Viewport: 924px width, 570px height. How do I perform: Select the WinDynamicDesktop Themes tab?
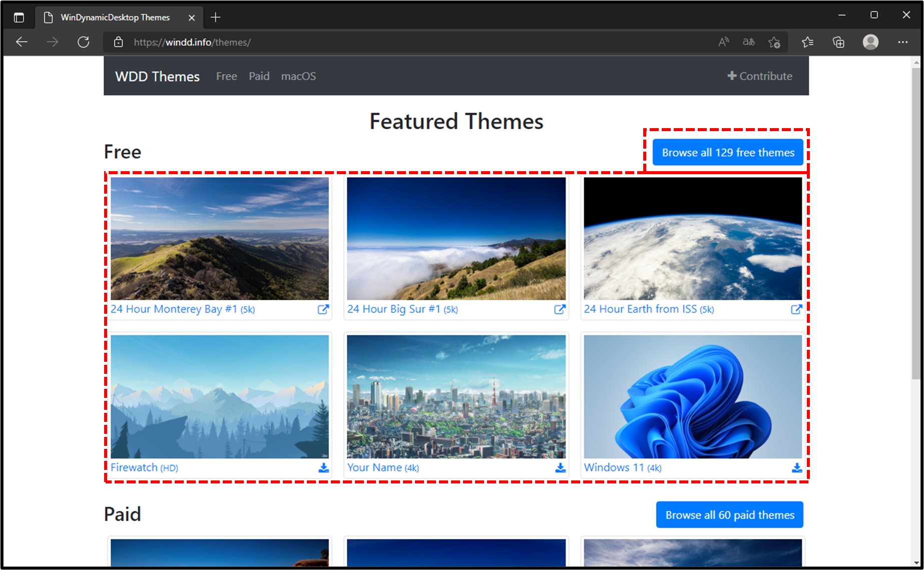[119, 18]
